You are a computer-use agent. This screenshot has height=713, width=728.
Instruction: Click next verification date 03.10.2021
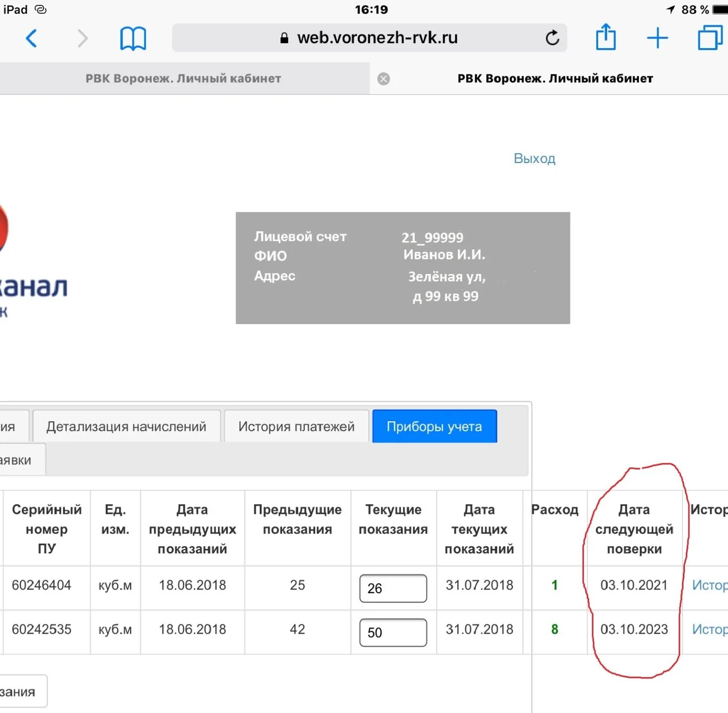pos(634,585)
